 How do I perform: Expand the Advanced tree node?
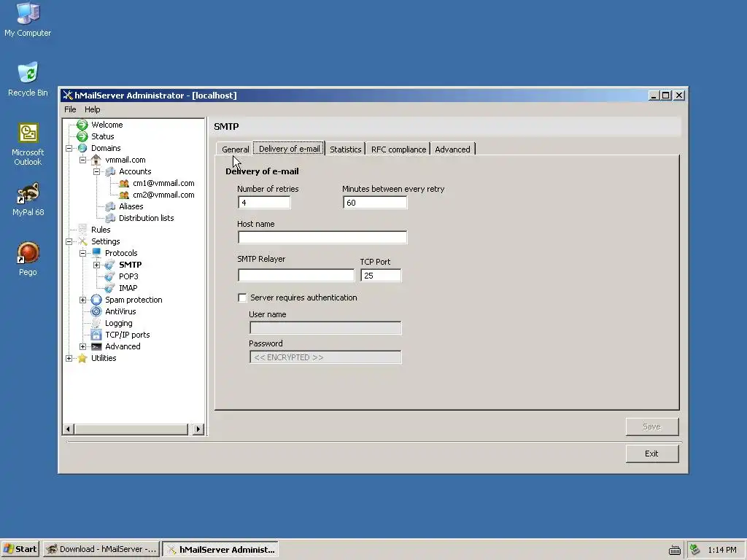[83, 346]
